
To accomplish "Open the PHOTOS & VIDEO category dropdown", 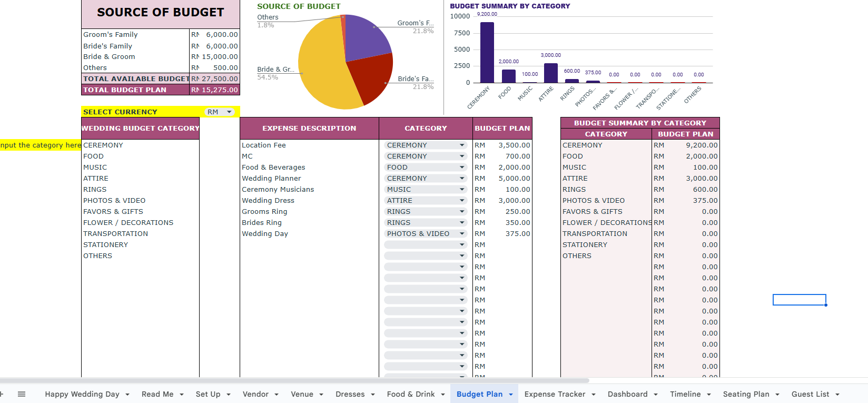I will 462,233.
